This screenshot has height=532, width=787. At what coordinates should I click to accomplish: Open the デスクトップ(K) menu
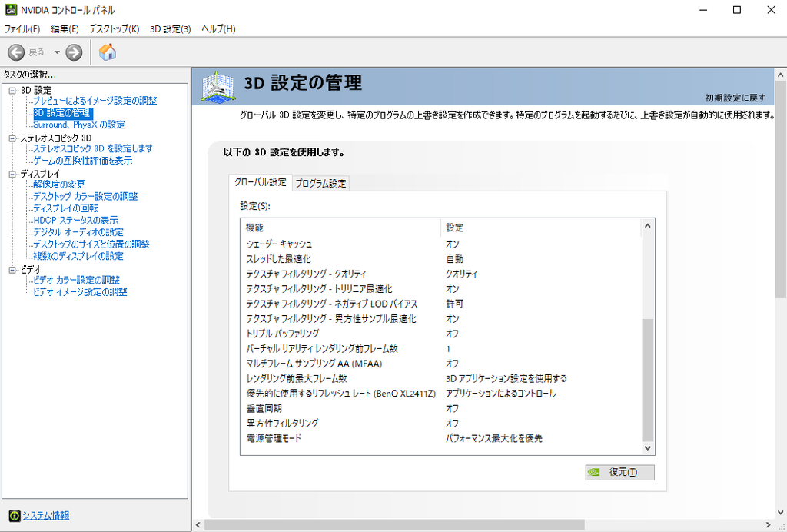click(x=115, y=29)
